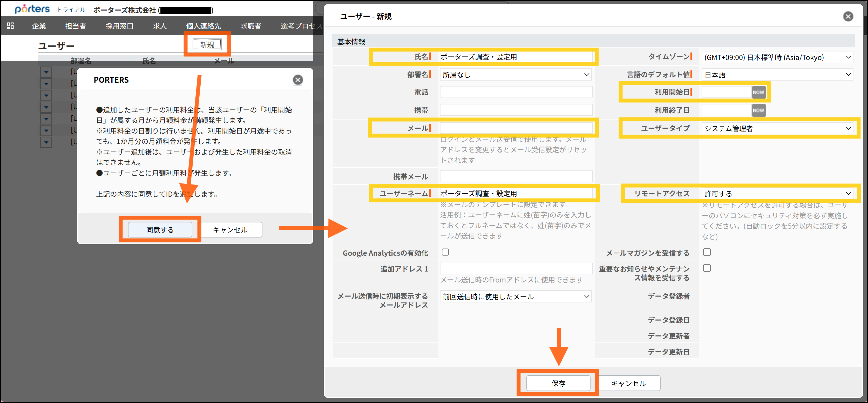The image size is (868, 403).
Task: Click NOW button beside 利用終了日
Action: (758, 110)
